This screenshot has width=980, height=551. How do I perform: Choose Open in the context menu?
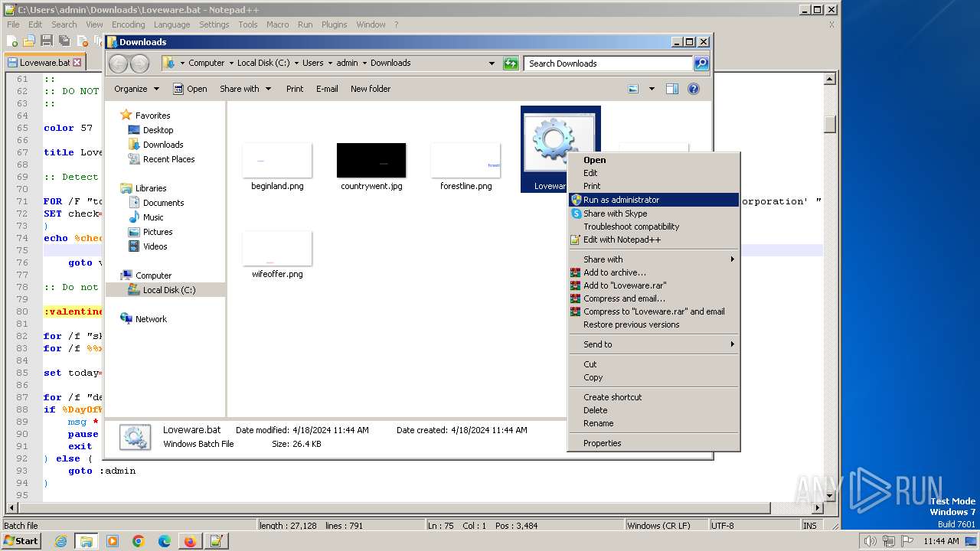click(x=654, y=160)
